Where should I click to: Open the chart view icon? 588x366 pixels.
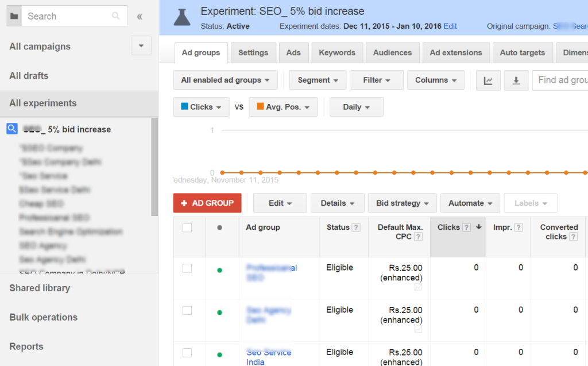click(x=488, y=80)
